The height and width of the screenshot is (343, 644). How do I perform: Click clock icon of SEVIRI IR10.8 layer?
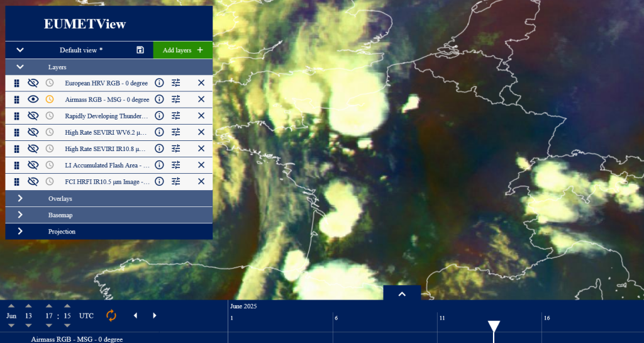pyautogui.click(x=50, y=149)
